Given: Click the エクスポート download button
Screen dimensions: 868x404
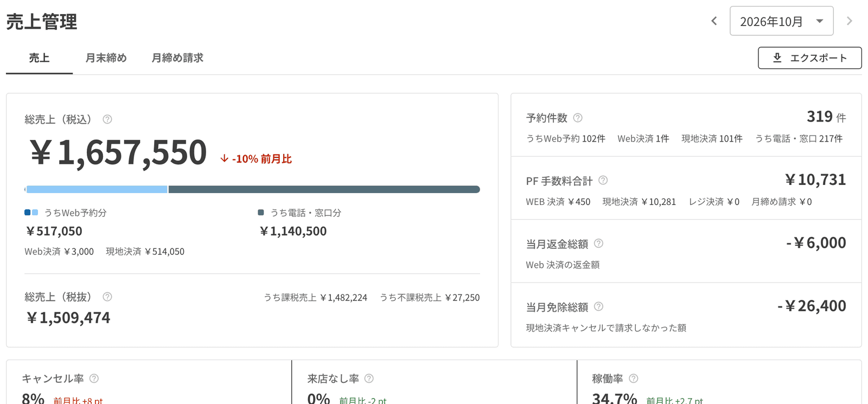Looking at the screenshot, I should [x=809, y=58].
